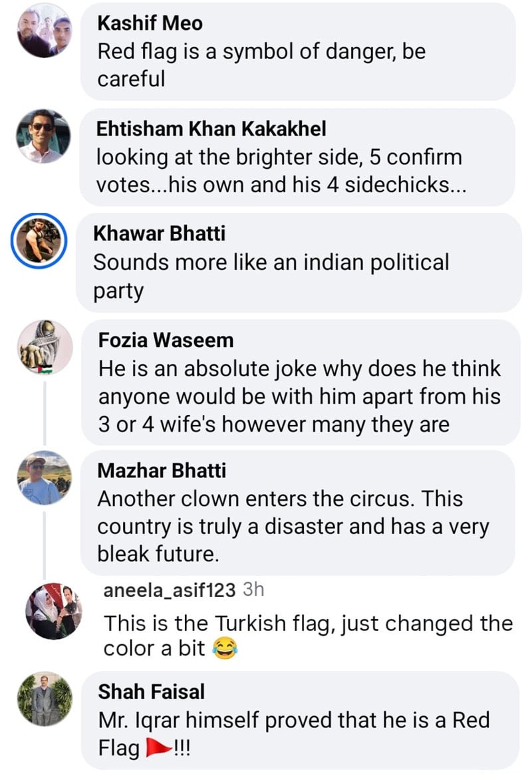Click the Khawar Bhatti username
The height and width of the screenshot is (774, 532).
159,233
